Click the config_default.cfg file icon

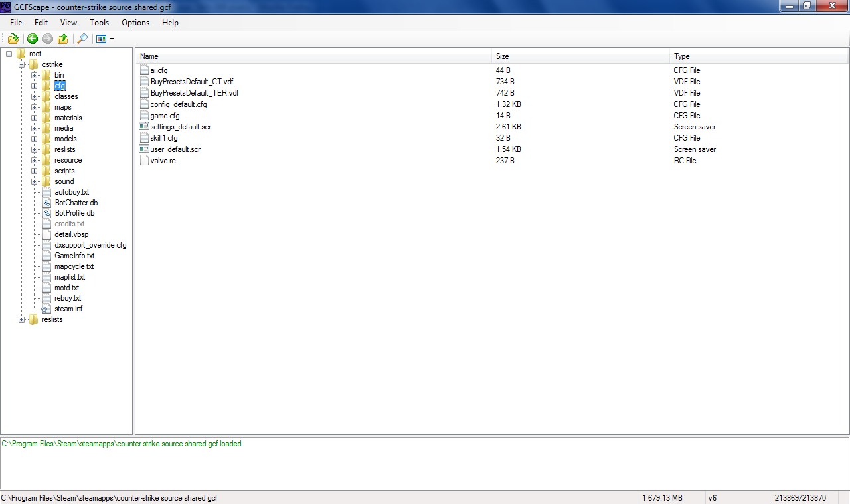click(x=144, y=104)
